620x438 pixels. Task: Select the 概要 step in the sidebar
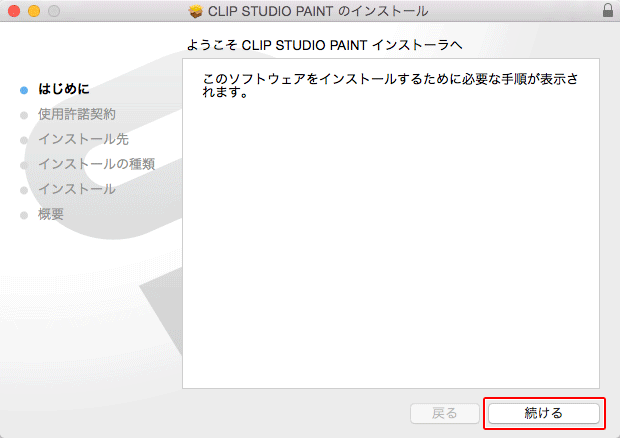[x=51, y=214]
